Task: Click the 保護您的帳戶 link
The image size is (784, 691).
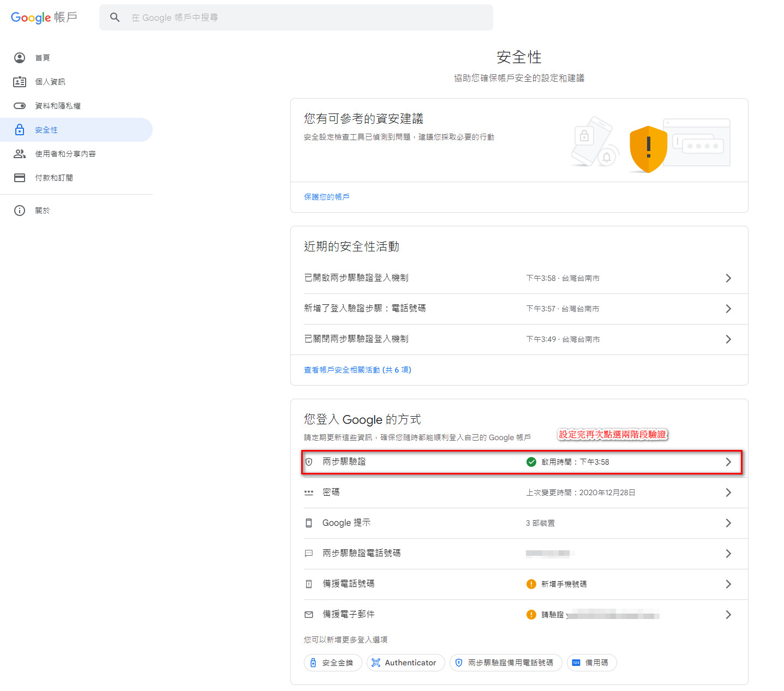Action: click(327, 197)
